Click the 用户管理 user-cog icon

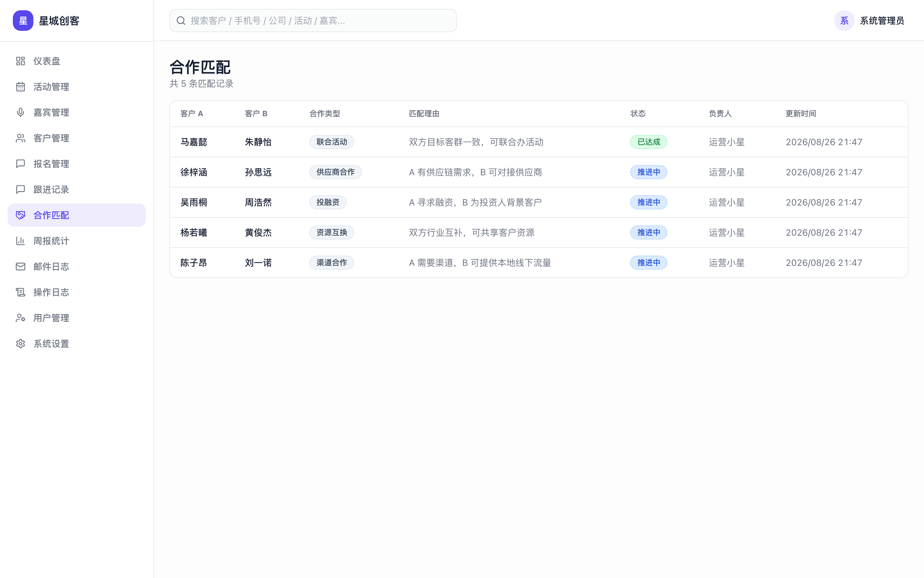pos(21,318)
